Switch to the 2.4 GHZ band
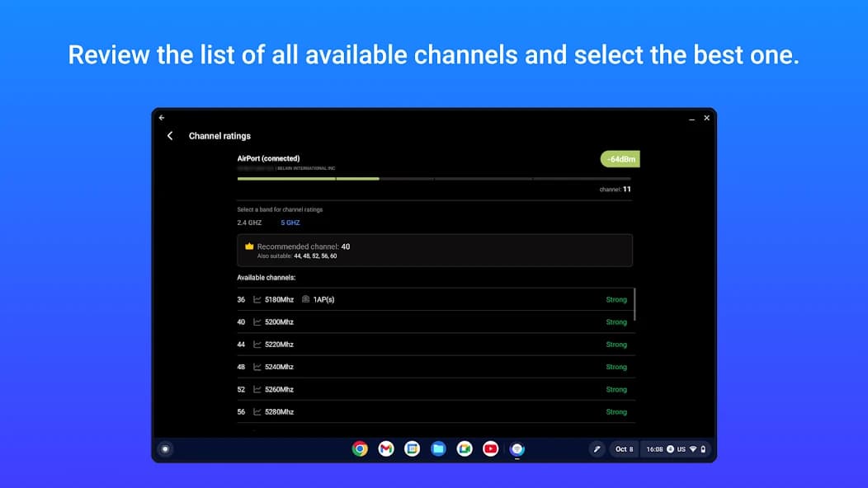The image size is (868, 488). [x=249, y=223]
